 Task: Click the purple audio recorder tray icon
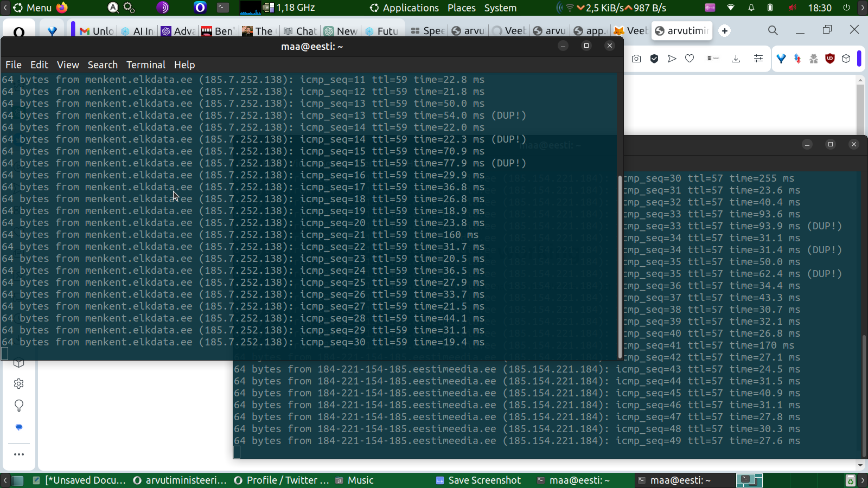pos(710,8)
